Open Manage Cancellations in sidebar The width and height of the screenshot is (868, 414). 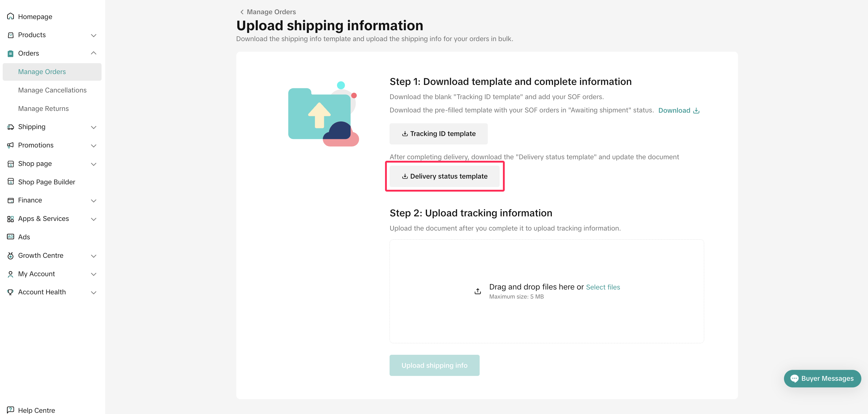coord(52,90)
